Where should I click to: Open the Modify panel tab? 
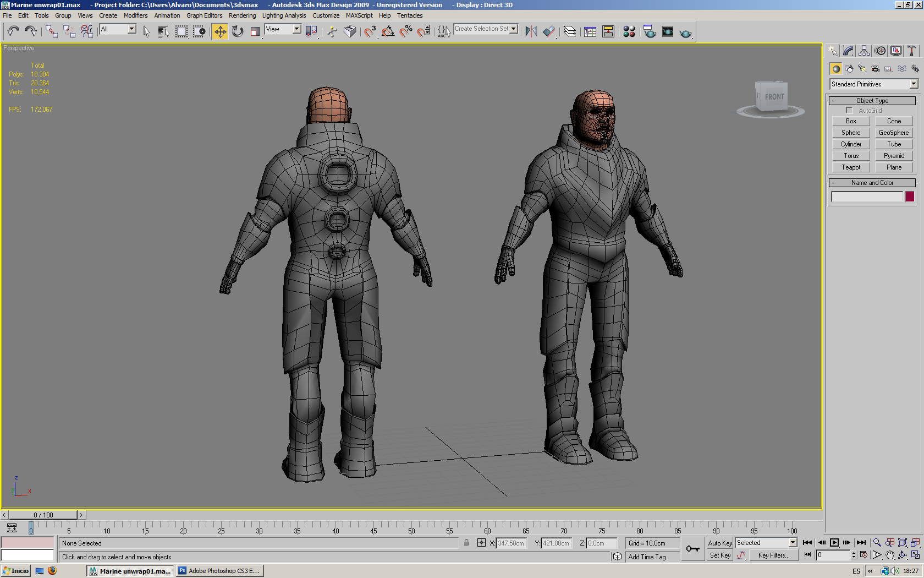pos(848,51)
